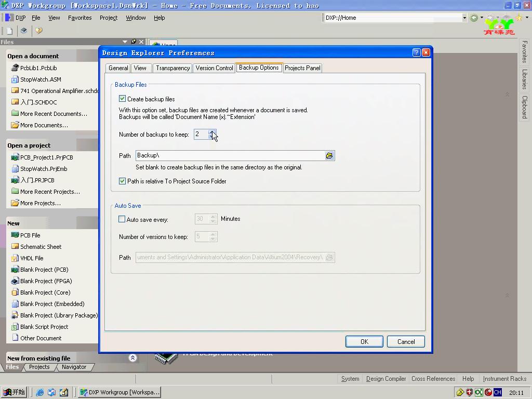Open the File menu

pos(36,18)
